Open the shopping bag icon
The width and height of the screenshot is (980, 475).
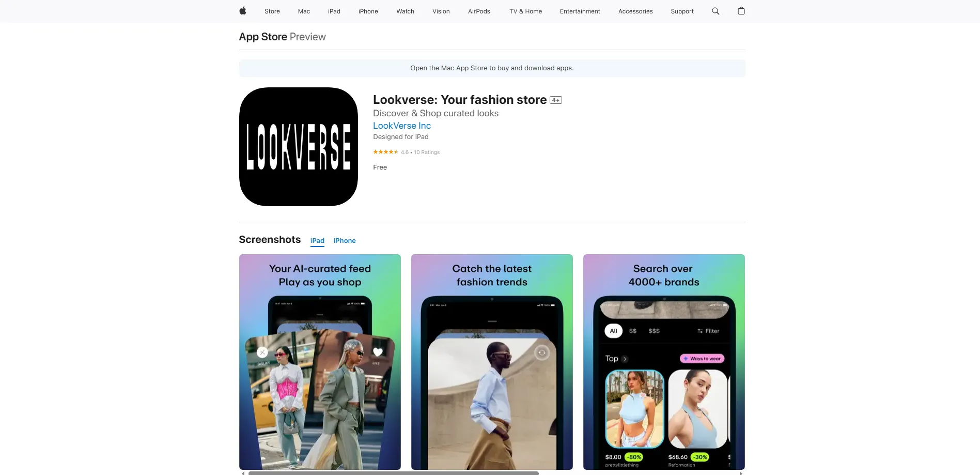click(741, 11)
